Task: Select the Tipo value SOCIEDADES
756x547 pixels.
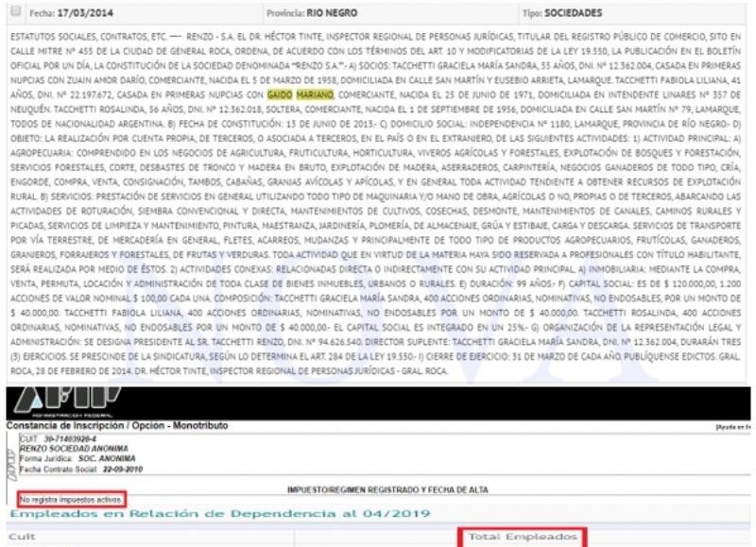Action: point(573,13)
